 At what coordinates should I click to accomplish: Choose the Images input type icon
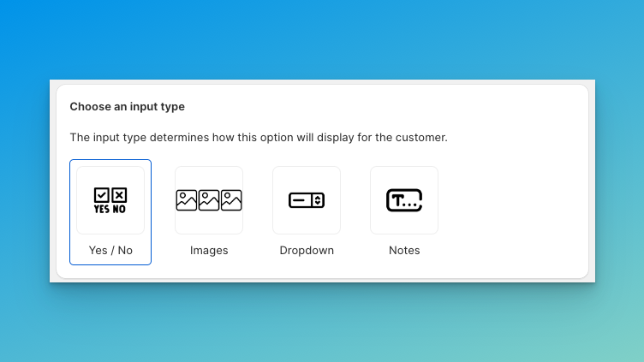tap(209, 200)
